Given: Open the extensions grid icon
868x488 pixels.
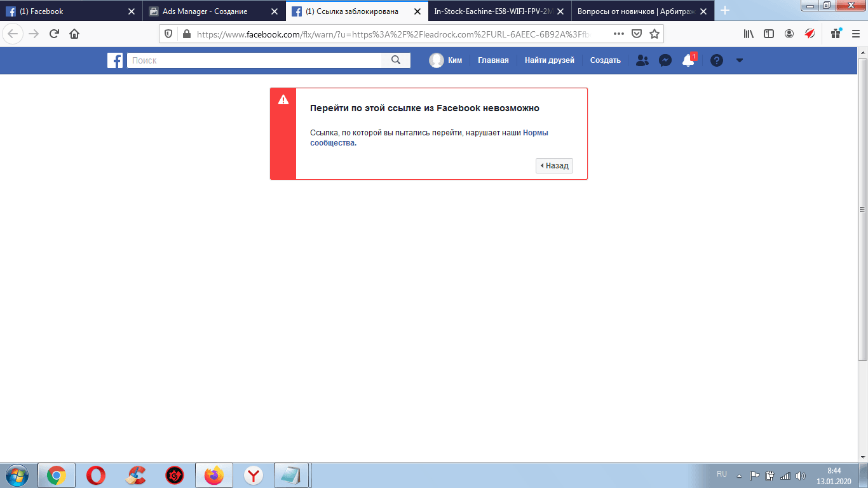Looking at the screenshot, I should click(836, 34).
